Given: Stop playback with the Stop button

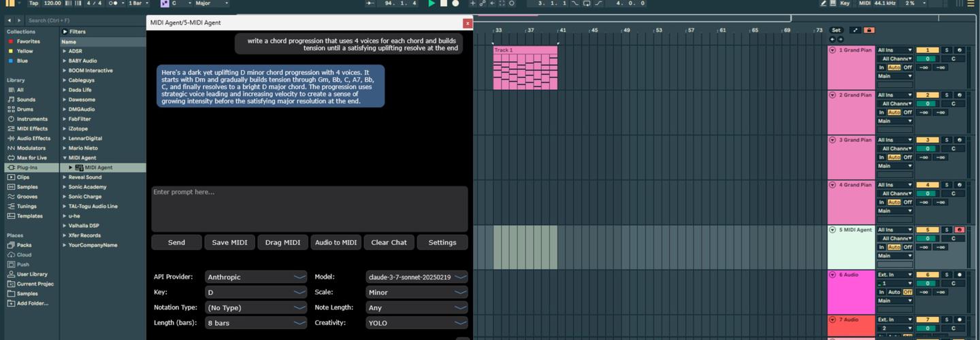Looking at the screenshot, I should [444, 3].
